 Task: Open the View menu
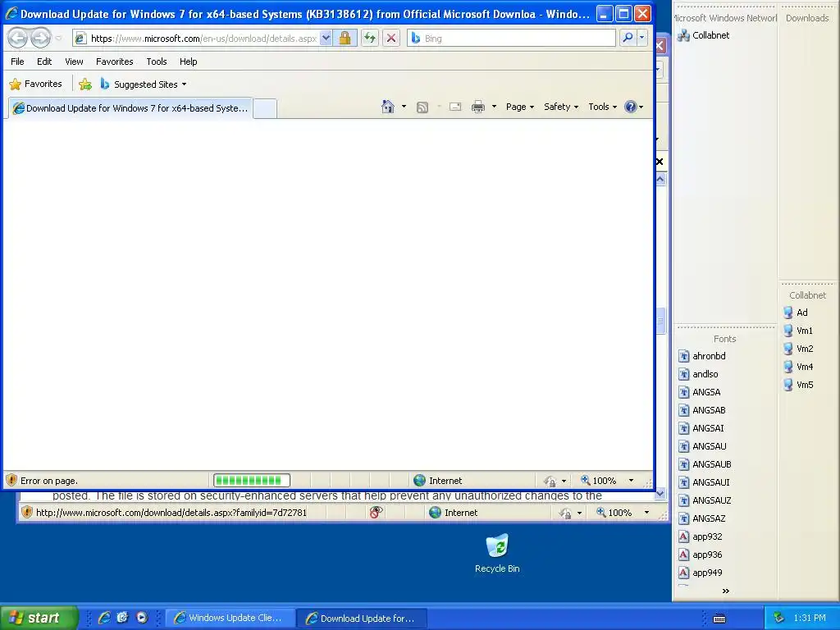click(74, 62)
